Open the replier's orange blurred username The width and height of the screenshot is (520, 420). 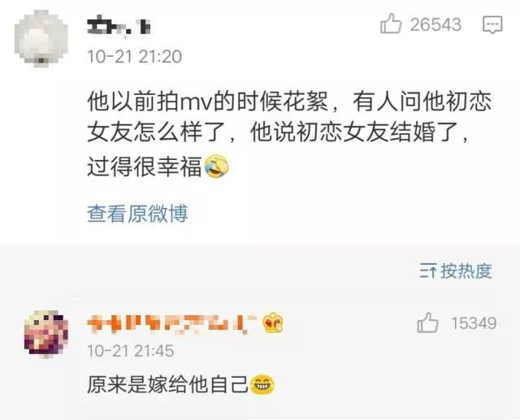click(x=171, y=323)
